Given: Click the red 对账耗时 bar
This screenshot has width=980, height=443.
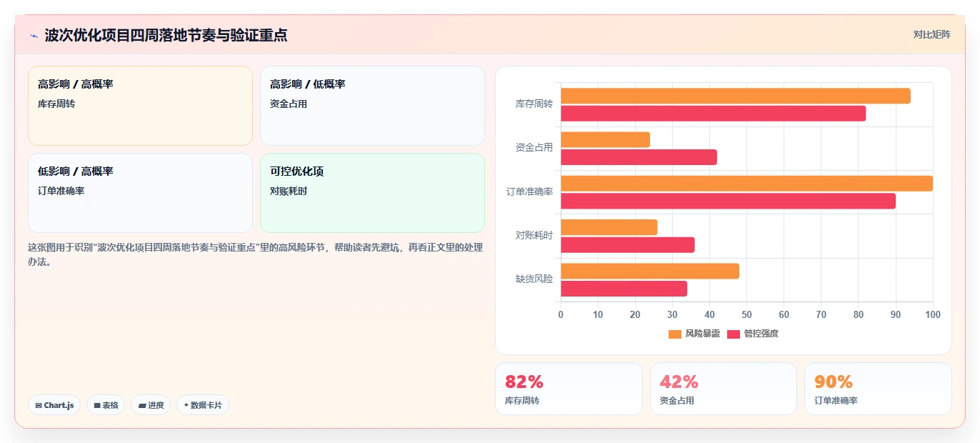Looking at the screenshot, I should tap(627, 245).
